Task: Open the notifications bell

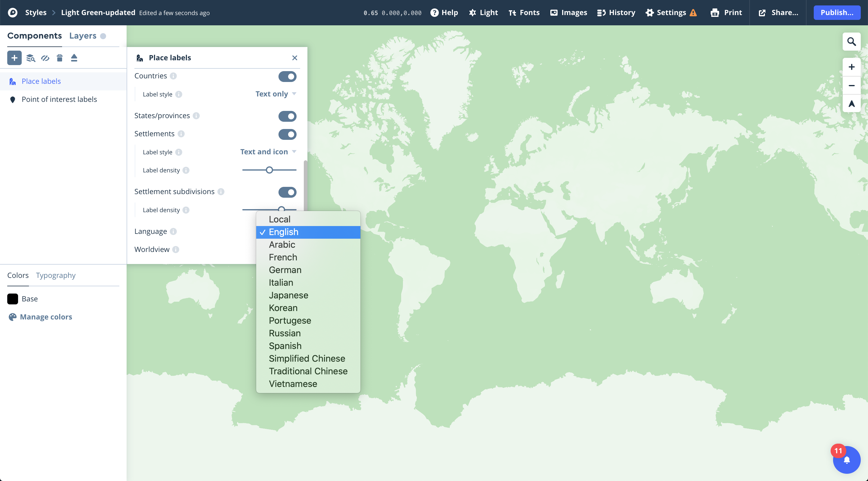Action: coord(847,459)
